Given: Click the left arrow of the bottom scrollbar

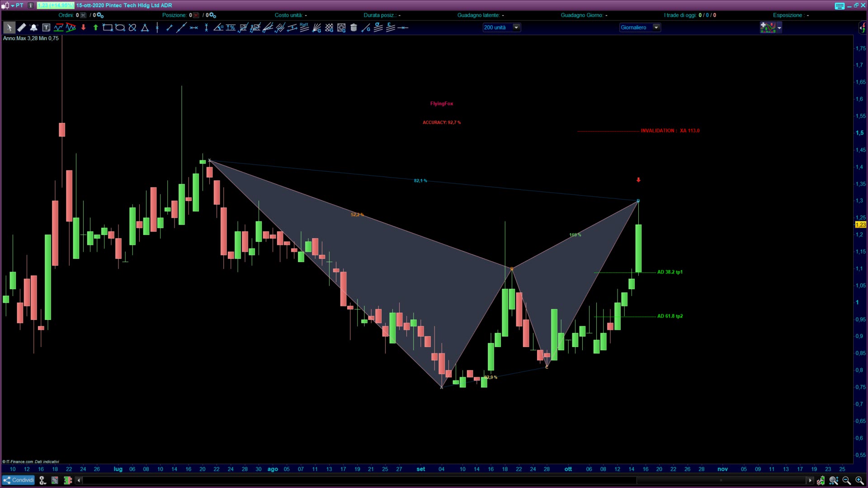Looking at the screenshot, I should [x=79, y=480].
